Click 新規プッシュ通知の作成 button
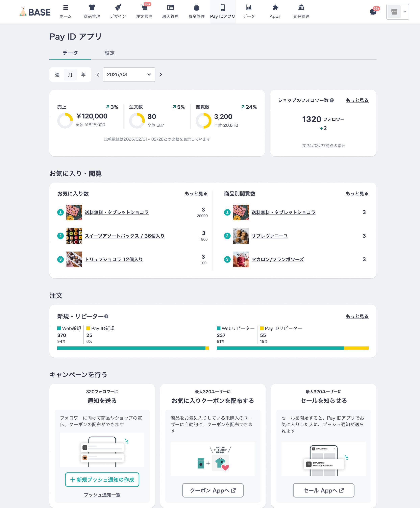This screenshot has height=508, width=420. [x=102, y=479]
